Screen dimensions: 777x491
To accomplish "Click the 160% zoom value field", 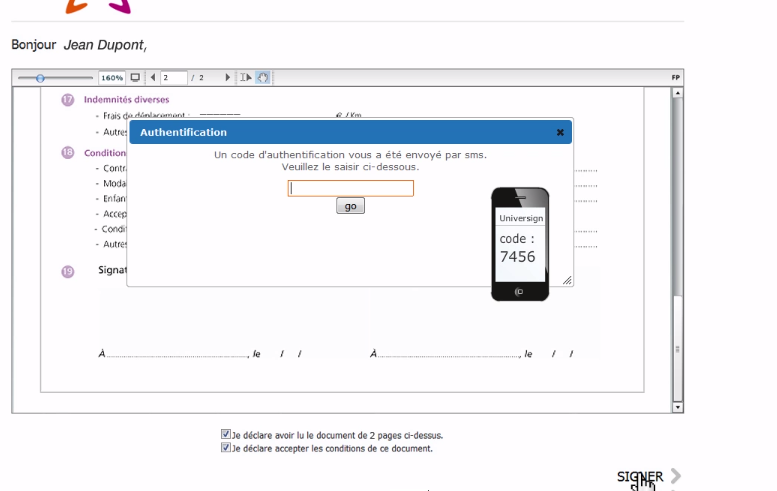I will tap(112, 78).
